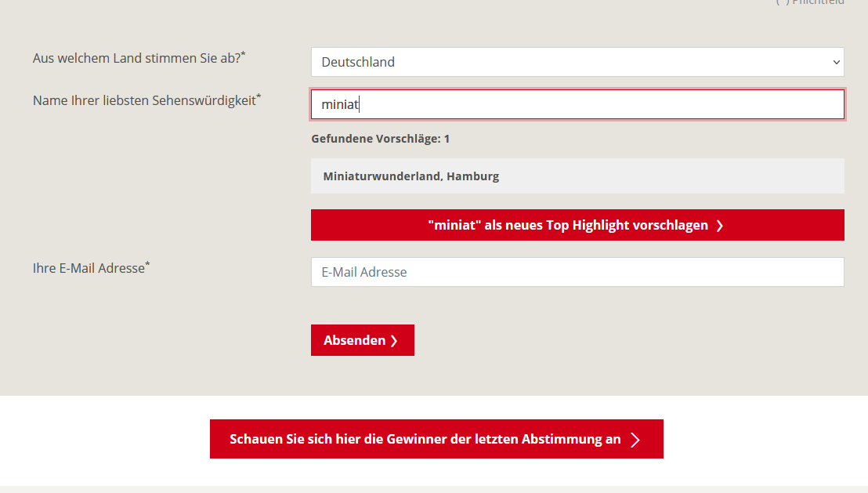
Task: Click the chevron icon on the vorschlagen button
Action: click(x=719, y=226)
